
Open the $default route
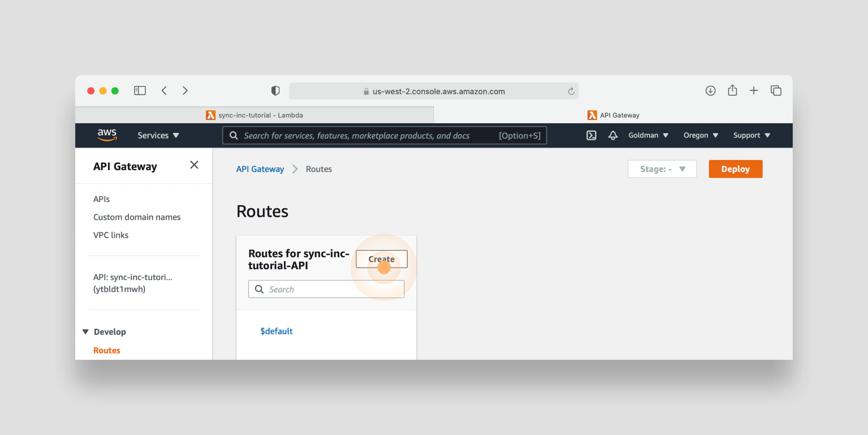point(276,331)
